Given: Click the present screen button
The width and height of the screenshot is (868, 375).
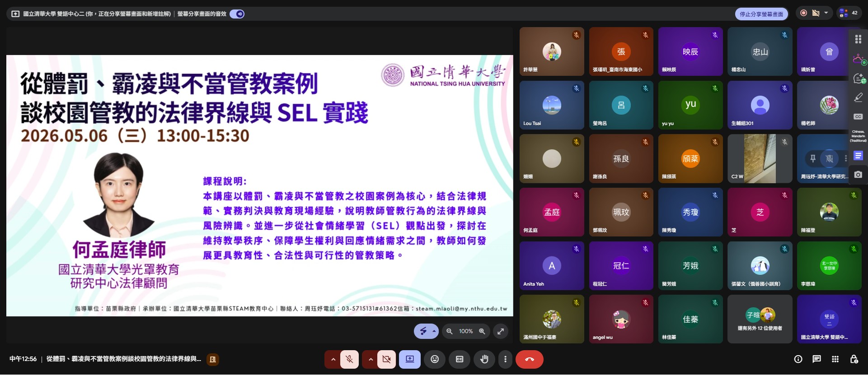Looking at the screenshot, I should coord(410,360).
